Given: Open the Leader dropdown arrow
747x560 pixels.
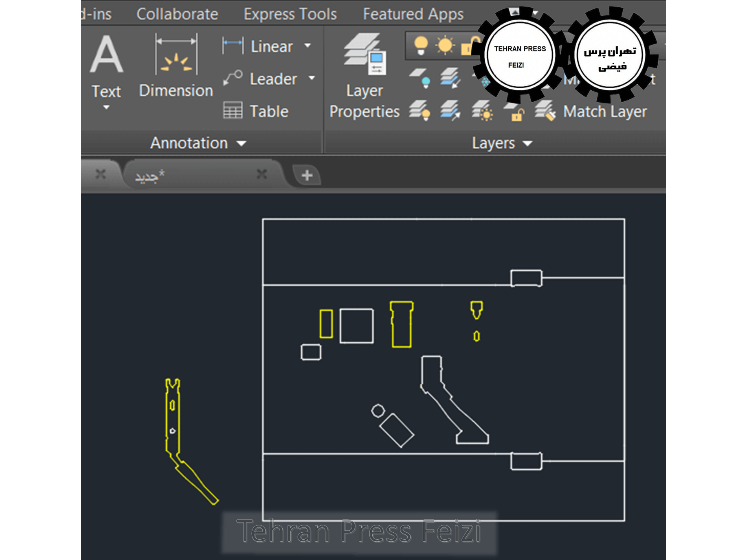Looking at the screenshot, I should click(x=312, y=78).
